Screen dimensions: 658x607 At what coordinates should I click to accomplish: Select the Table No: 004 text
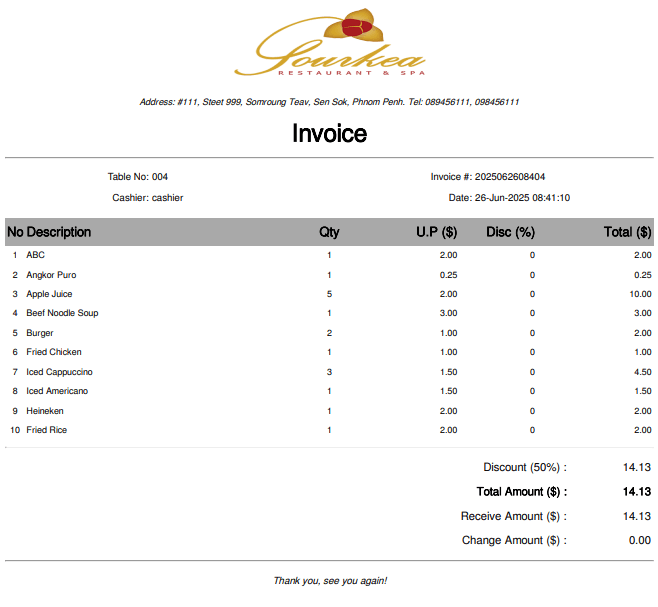[x=138, y=177]
